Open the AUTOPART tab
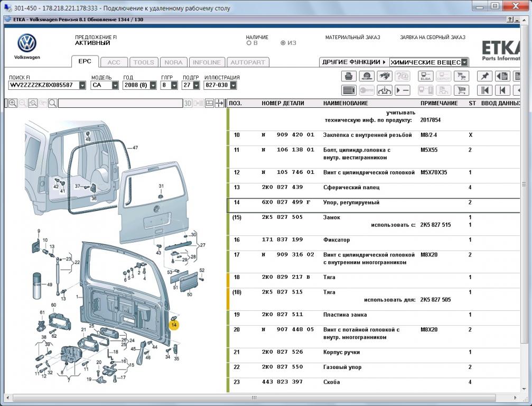532x406 pixels. (248, 62)
